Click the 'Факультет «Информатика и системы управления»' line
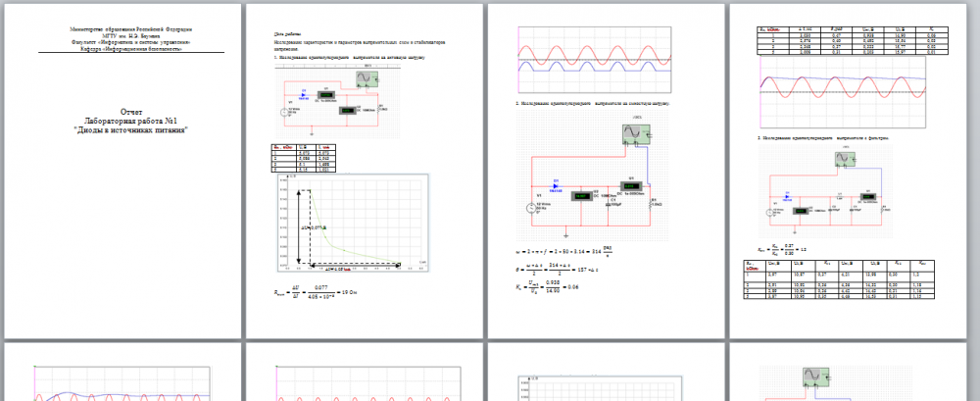Image resolution: width=980 pixels, height=401 pixels. pyautogui.click(x=131, y=42)
